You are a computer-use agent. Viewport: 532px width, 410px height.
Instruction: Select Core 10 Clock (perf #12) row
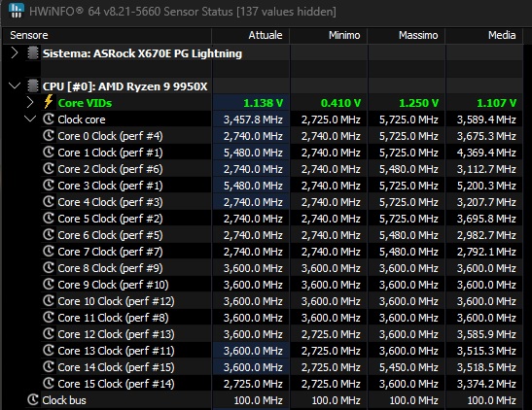tap(116, 301)
